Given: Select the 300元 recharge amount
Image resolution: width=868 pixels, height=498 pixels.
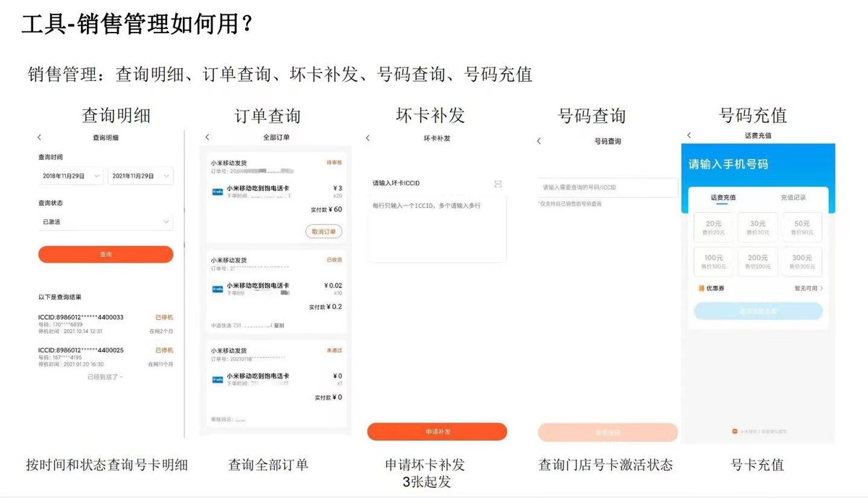Looking at the screenshot, I should [802, 262].
